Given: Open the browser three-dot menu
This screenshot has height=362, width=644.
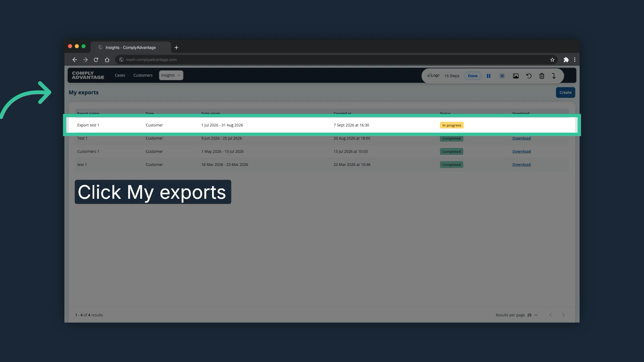Looking at the screenshot, I should click(x=575, y=60).
